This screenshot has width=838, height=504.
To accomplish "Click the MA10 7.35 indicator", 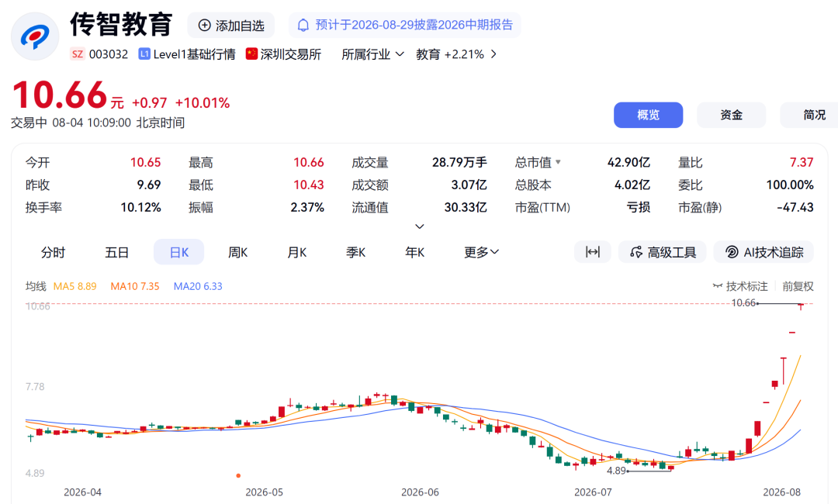I will (x=135, y=287).
